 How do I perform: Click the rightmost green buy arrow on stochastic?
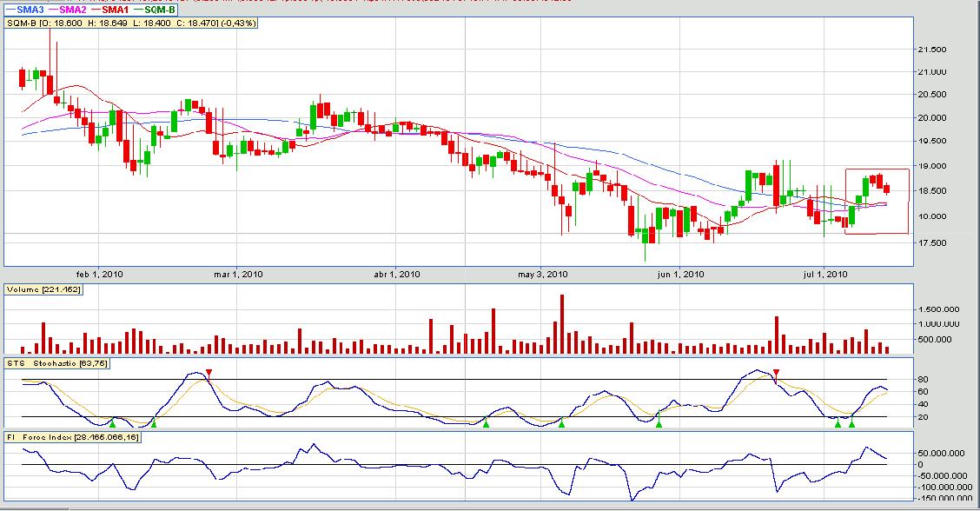click(851, 423)
